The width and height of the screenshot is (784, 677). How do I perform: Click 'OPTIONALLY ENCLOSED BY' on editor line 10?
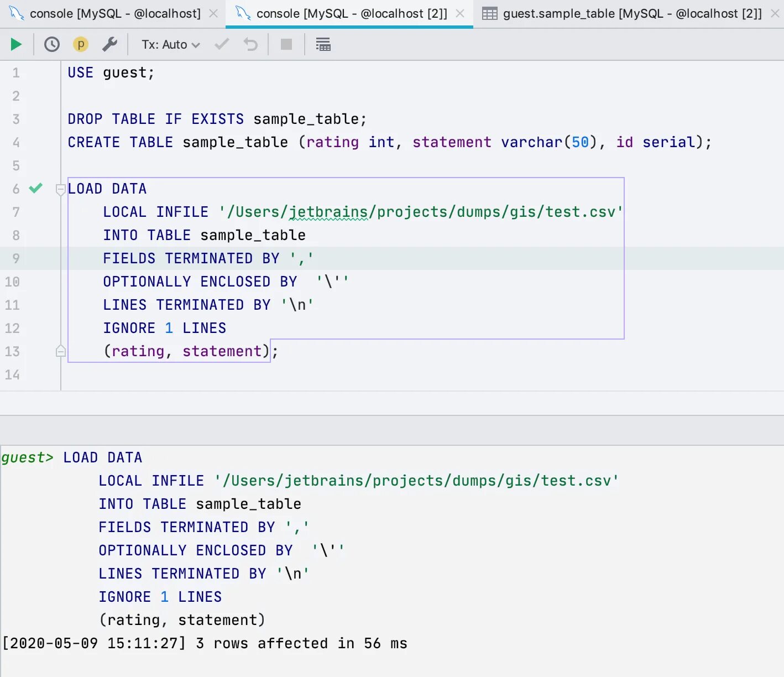200,282
